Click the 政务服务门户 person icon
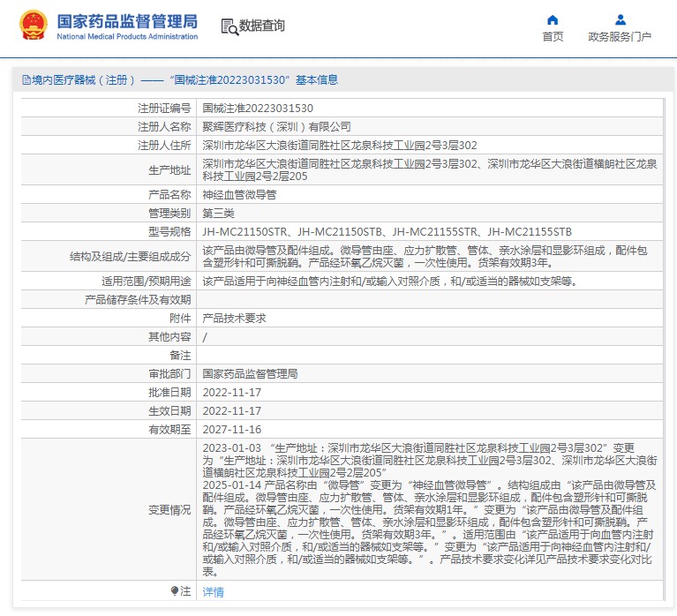Image resolution: width=677 pixels, height=616 pixels. click(620, 19)
